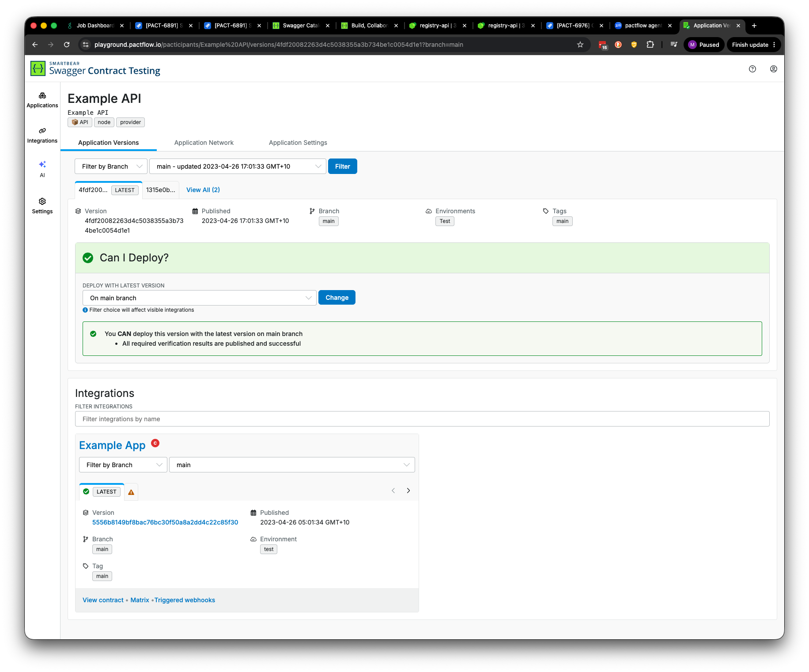Click the Change button
The height and width of the screenshot is (672, 809).
(337, 298)
